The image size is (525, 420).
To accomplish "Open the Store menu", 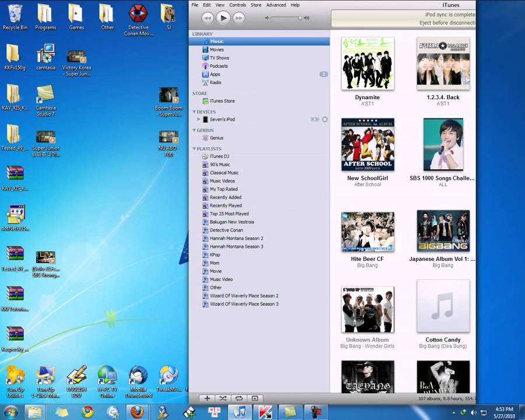I will pyautogui.click(x=256, y=5).
